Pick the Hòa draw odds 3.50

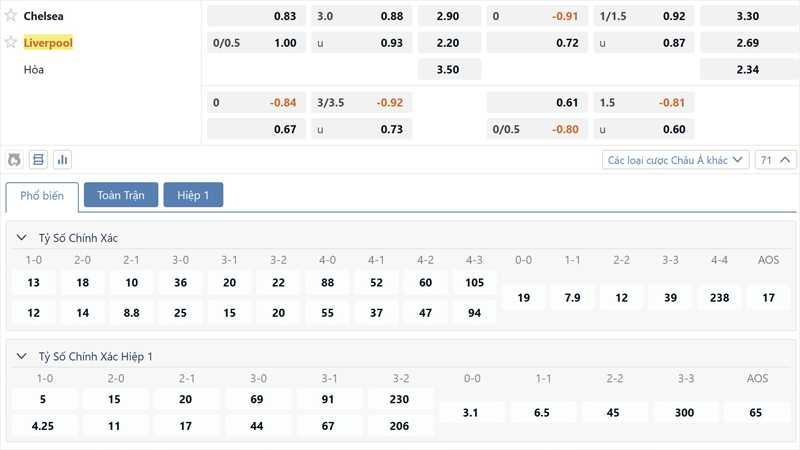click(449, 70)
